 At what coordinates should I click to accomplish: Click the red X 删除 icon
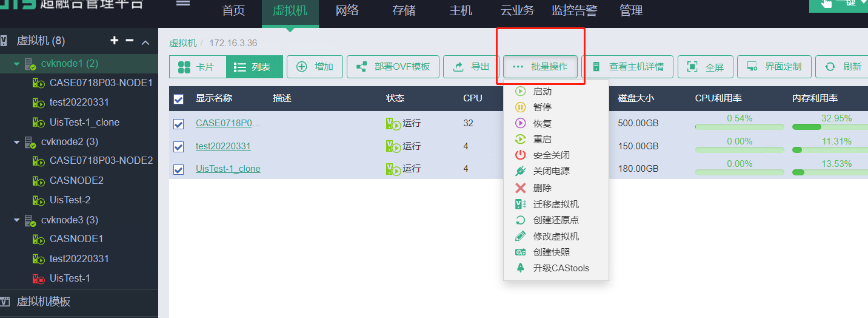click(520, 188)
